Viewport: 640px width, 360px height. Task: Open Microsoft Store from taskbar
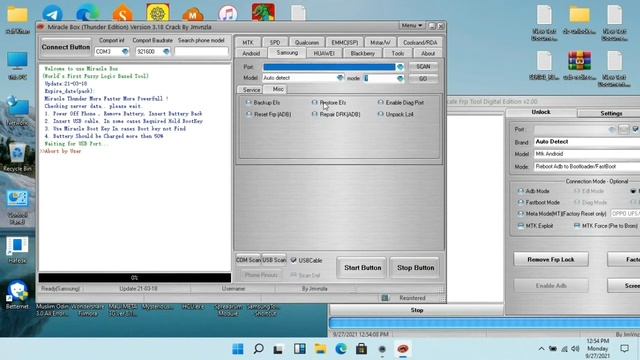(361, 349)
